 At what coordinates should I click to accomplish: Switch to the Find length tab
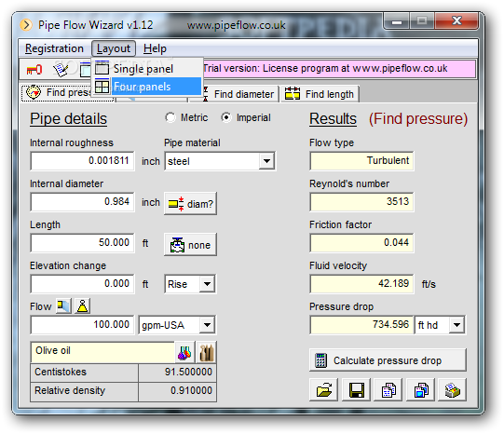click(x=320, y=94)
